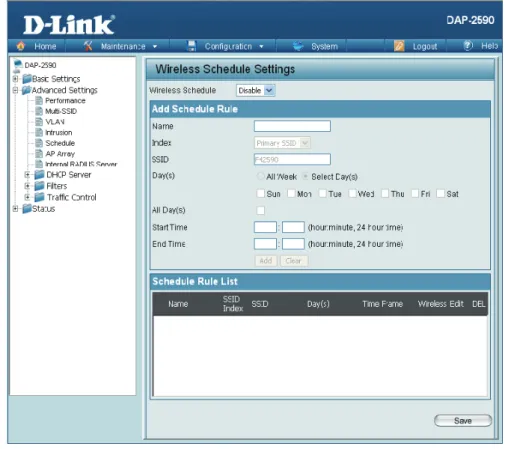
Task: Click the Home house icon
Action: tap(21, 46)
